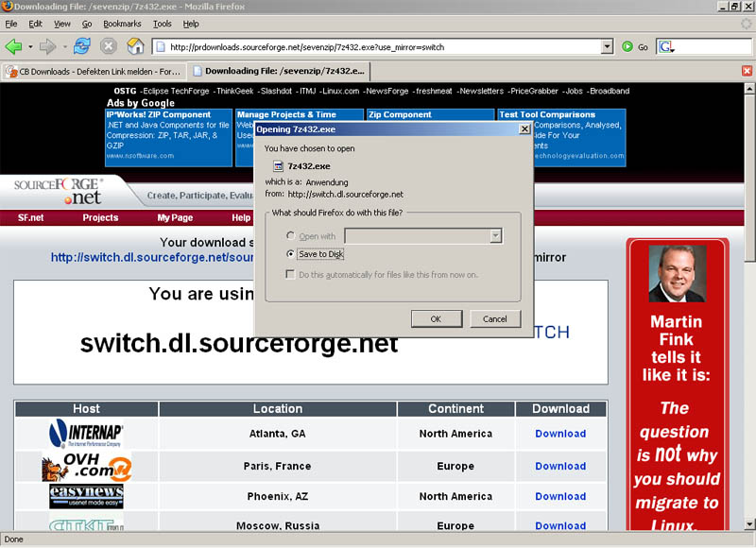Click the Eclipse TechForge top link
756x548 pixels.
coord(176,91)
